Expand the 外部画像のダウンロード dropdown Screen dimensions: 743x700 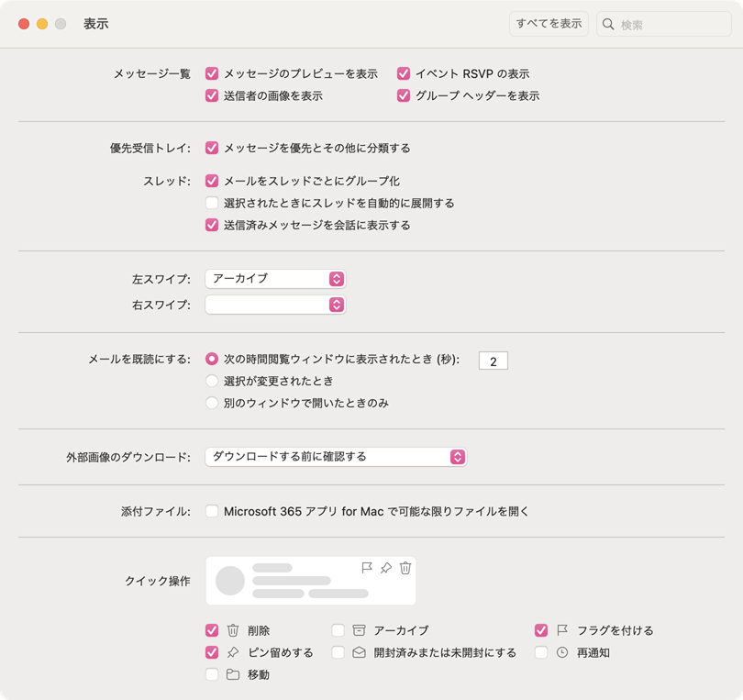[x=336, y=456]
